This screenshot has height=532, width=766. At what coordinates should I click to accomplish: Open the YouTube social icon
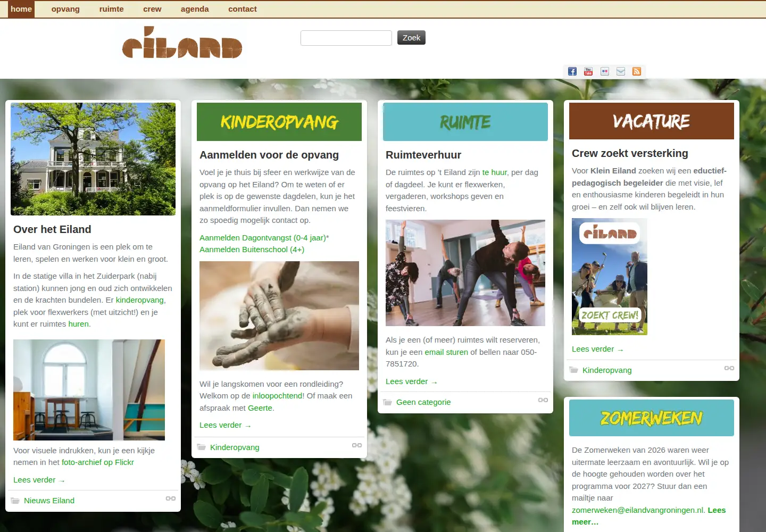588,71
